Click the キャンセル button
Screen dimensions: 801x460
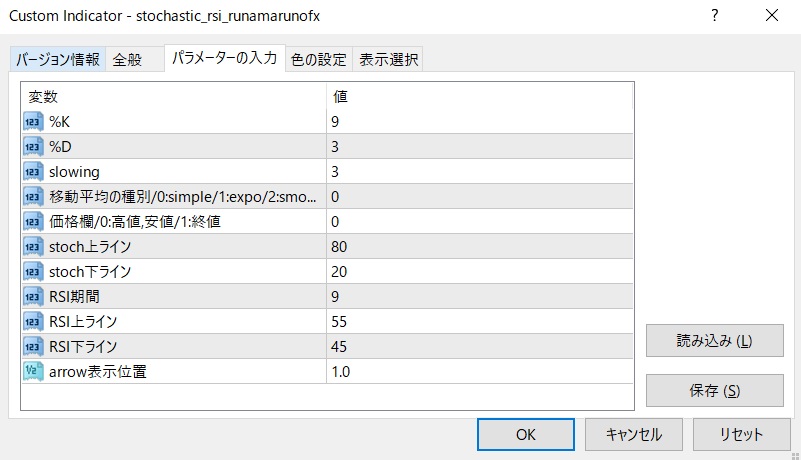tap(634, 435)
